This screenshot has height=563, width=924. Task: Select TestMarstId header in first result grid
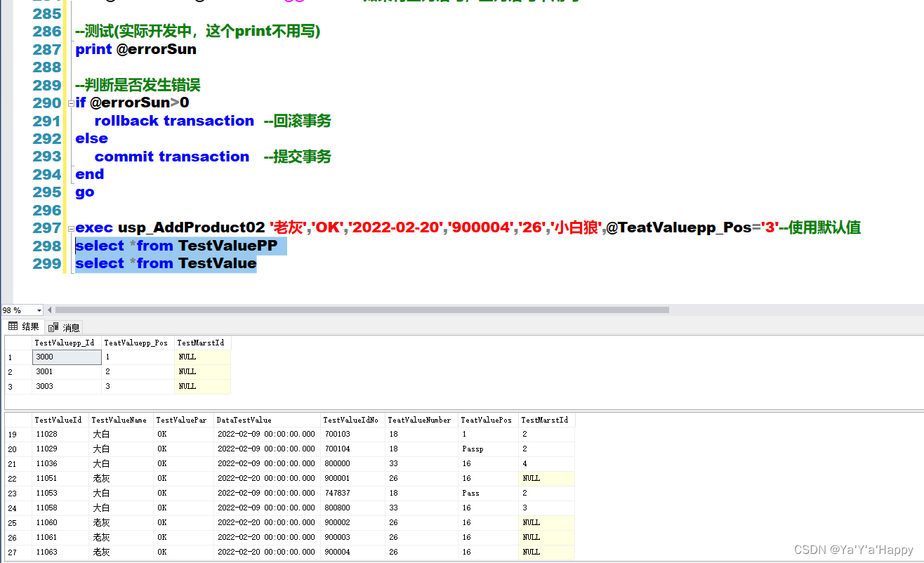(202, 343)
